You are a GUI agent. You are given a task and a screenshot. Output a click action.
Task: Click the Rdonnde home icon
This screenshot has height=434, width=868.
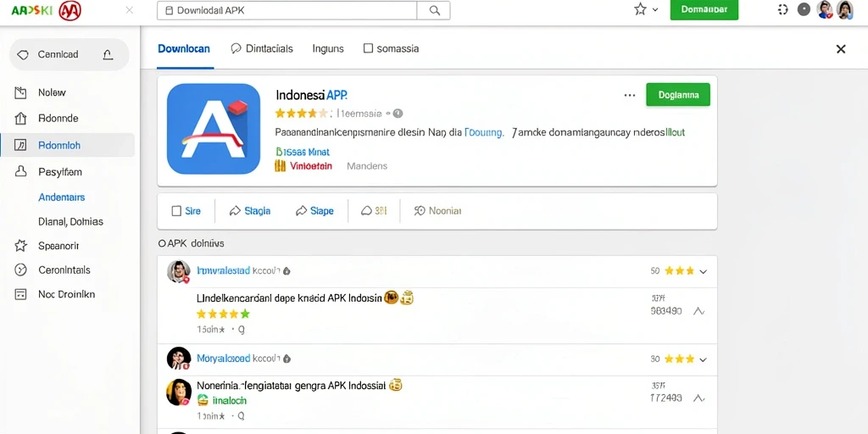click(20, 118)
